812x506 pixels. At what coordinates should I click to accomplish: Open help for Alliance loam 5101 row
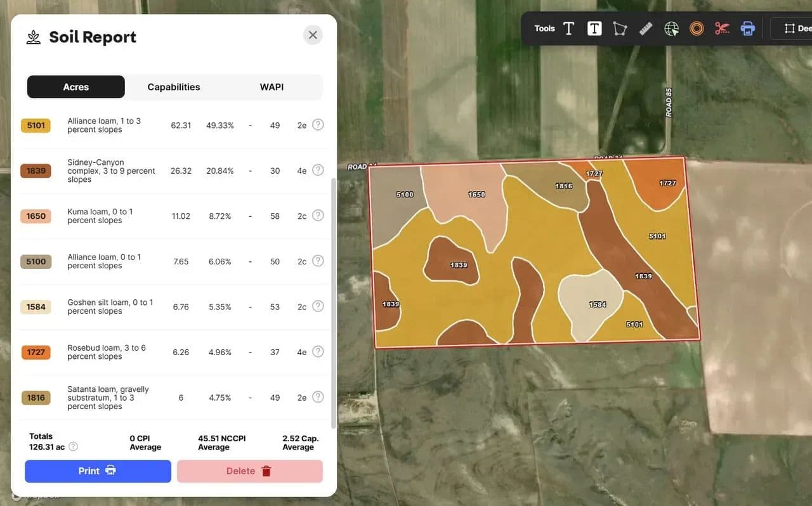pos(318,125)
